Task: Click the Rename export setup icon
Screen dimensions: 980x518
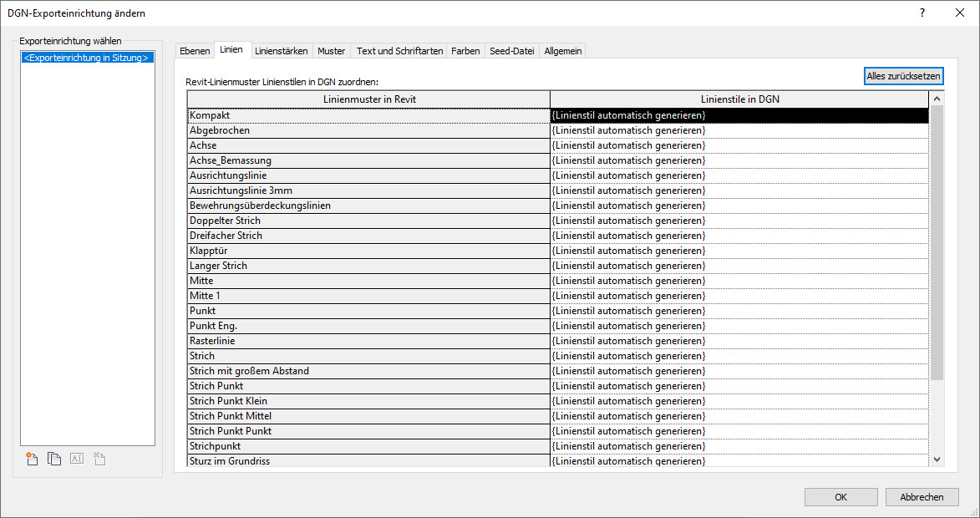Action: [77, 459]
